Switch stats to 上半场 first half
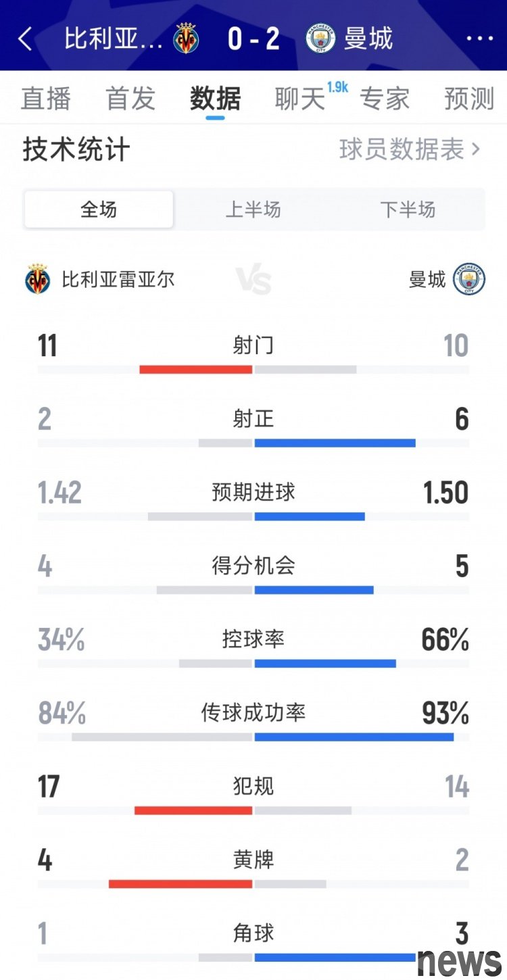Image resolution: width=507 pixels, height=980 pixels. [x=253, y=210]
